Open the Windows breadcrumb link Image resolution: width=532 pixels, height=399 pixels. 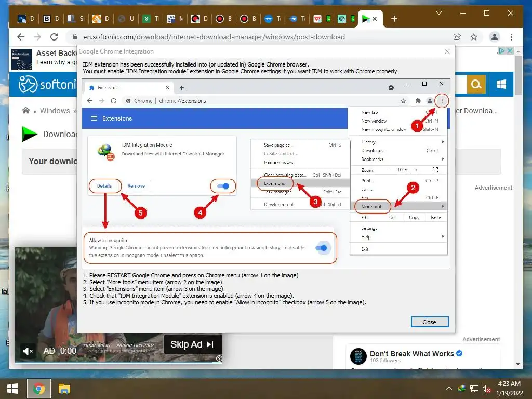point(55,111)
